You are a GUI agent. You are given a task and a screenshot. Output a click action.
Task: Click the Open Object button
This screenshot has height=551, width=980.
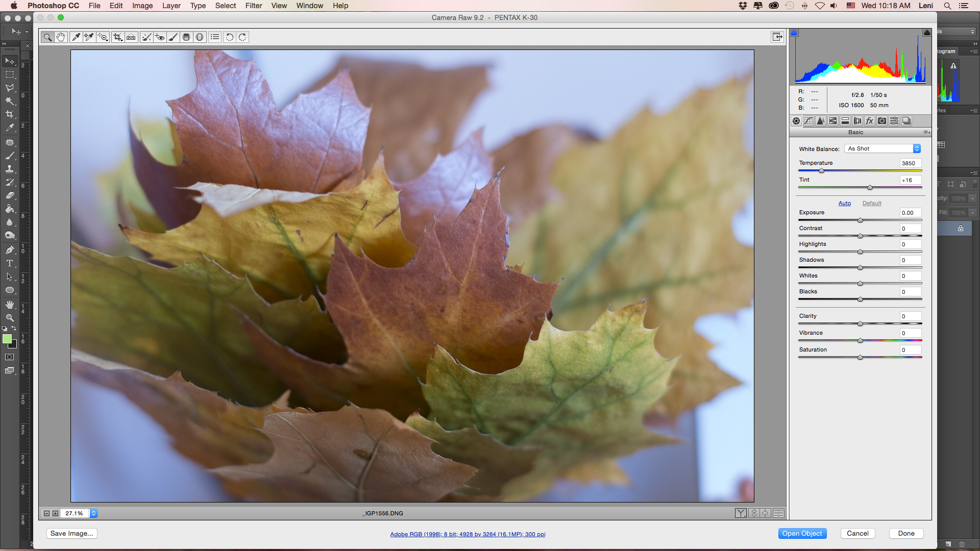coord(802,533)
